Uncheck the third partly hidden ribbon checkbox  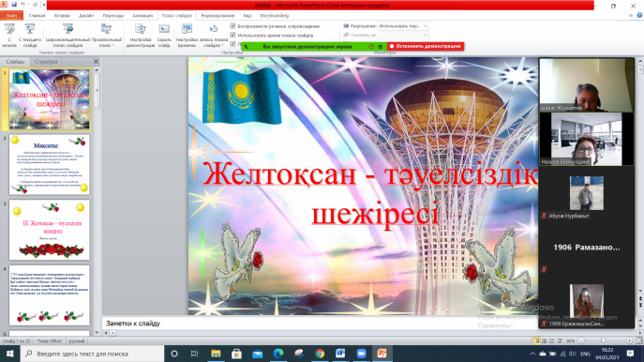[232, 43]
